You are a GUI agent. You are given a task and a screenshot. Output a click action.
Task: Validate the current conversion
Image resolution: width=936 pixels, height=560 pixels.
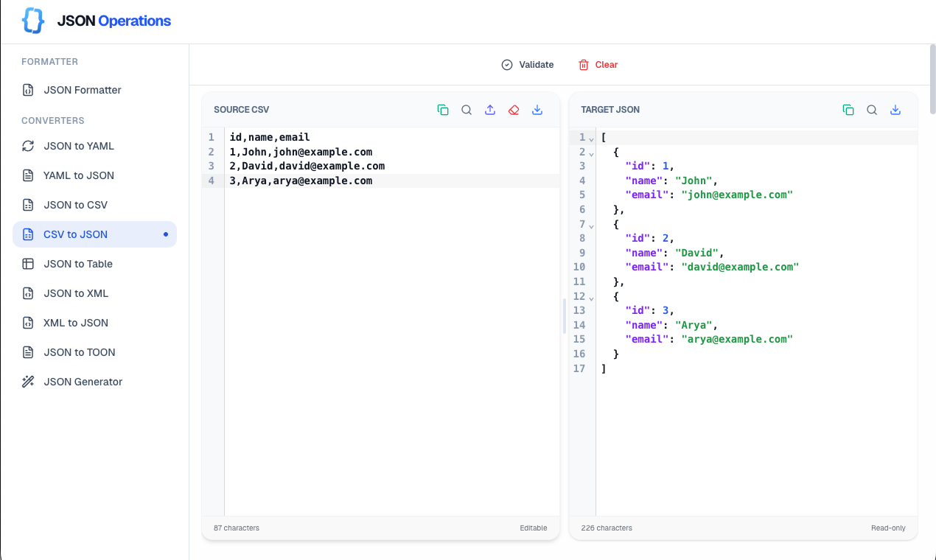click(x=528, y=65)
